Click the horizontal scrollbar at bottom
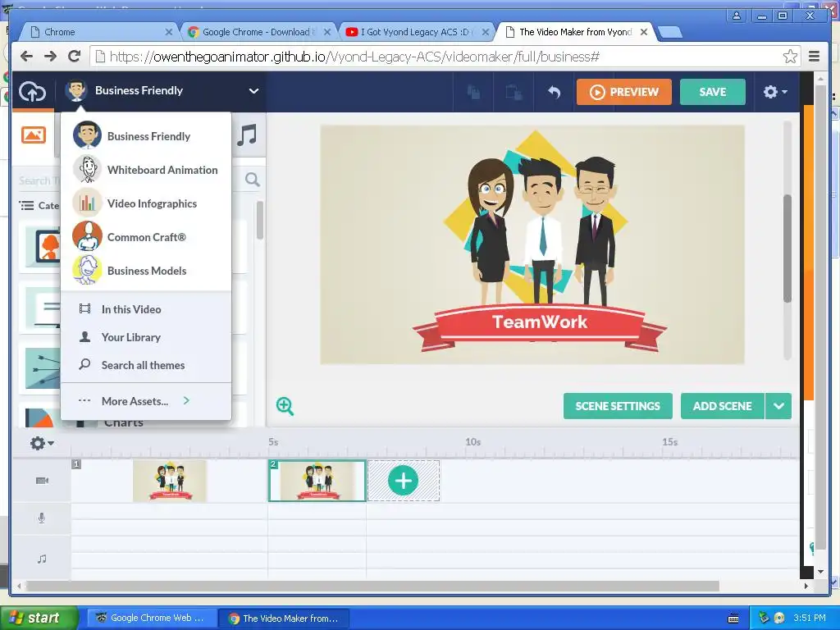Viewport: 840px width, 630px height. [372, 586]
